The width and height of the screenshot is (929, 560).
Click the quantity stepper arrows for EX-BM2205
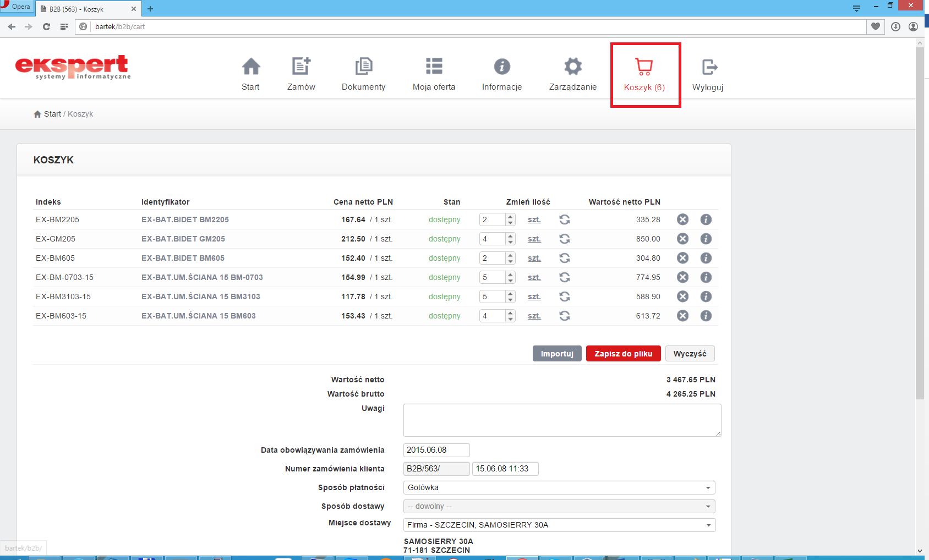[511, 219]
